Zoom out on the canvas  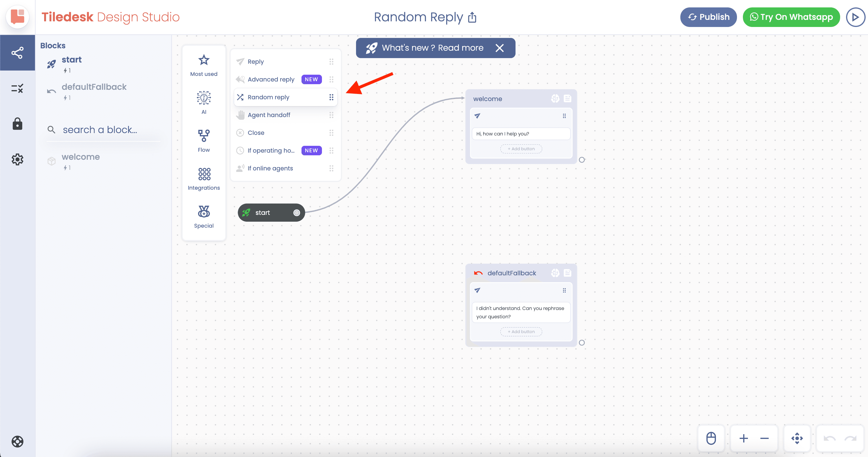[x=764, y=438]
